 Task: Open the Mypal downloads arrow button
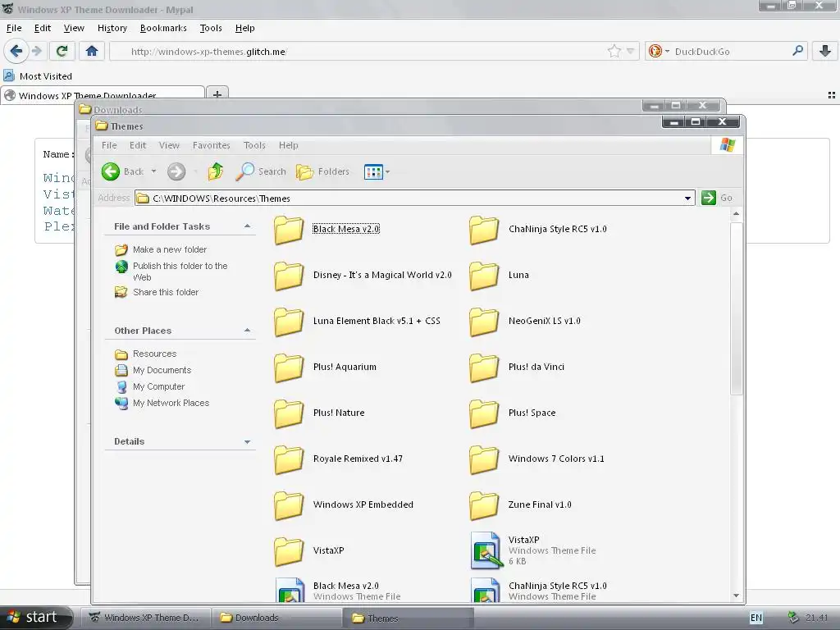click(825, 52)
